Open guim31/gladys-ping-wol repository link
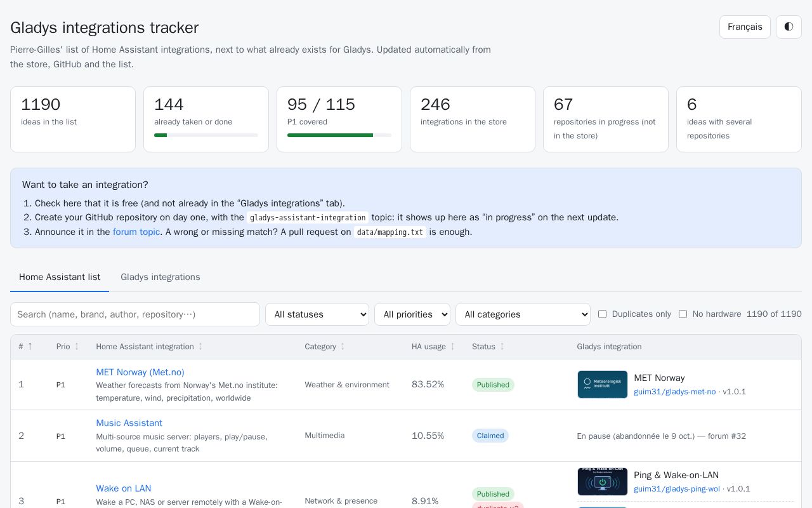The height and width of the screenshot is (508, 812). click(676, 489)
